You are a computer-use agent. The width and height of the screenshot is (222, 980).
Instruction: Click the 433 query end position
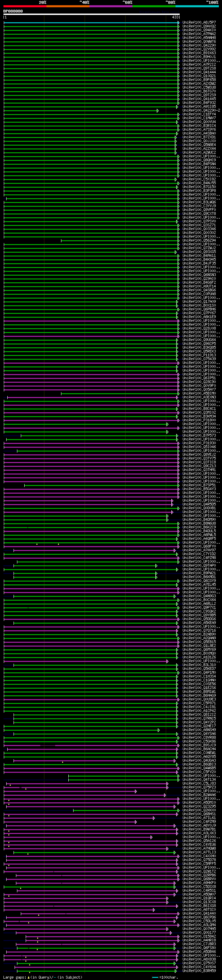[x=175, y=17]
